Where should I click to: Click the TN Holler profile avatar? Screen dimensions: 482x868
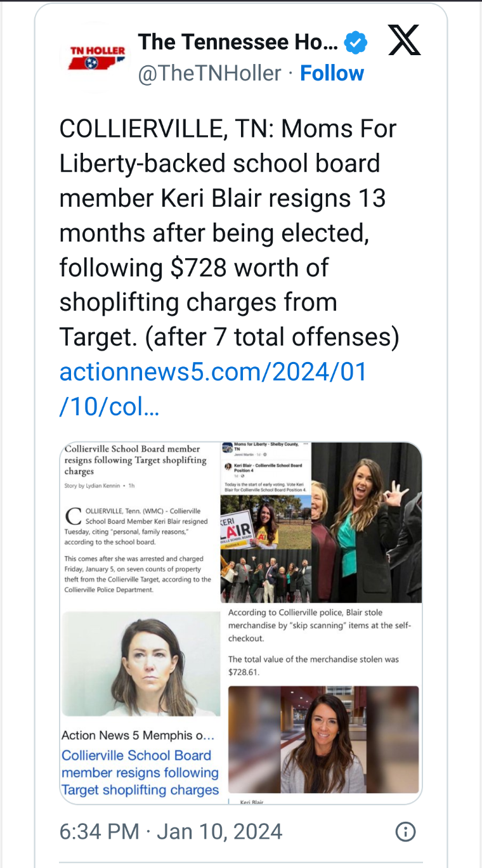(x=96, y=57)
